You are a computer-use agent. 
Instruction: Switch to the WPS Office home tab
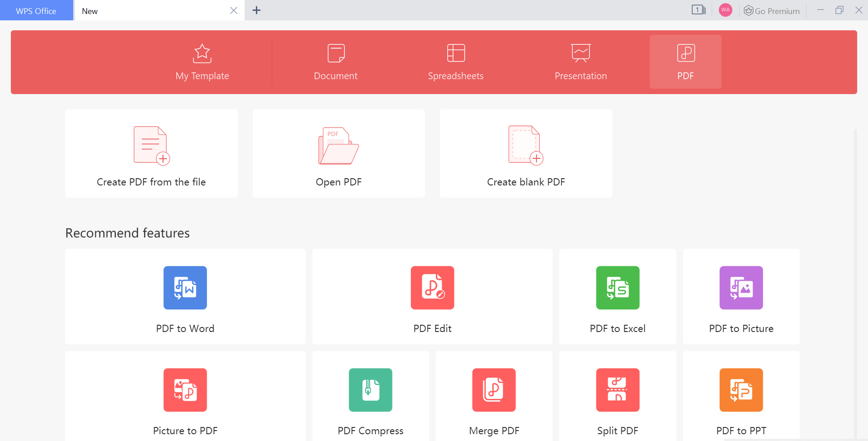pos(36,11)
